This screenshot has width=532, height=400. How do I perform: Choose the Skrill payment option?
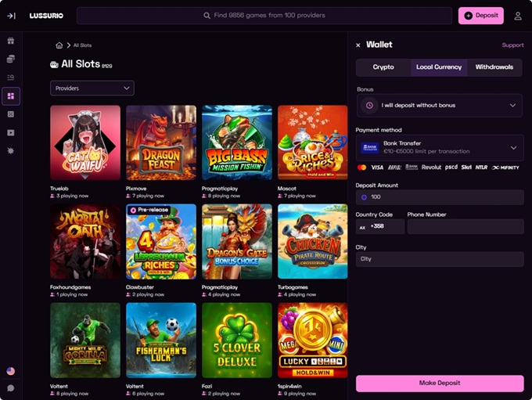[466, 168]
